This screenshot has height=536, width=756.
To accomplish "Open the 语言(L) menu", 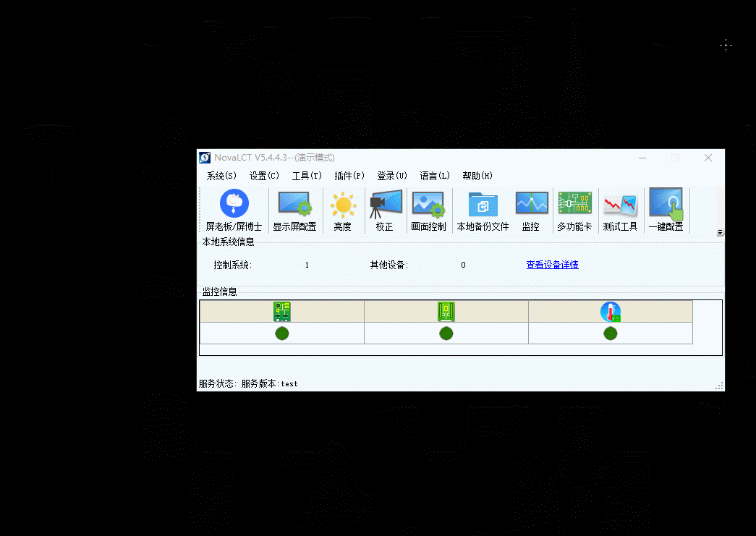I will [x=435, y=176].
